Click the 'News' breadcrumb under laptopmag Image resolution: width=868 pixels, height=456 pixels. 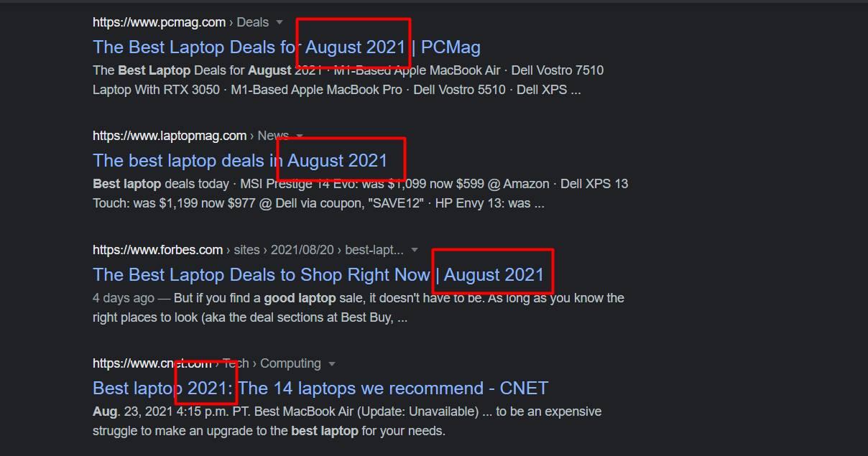(x=273, y=136)
